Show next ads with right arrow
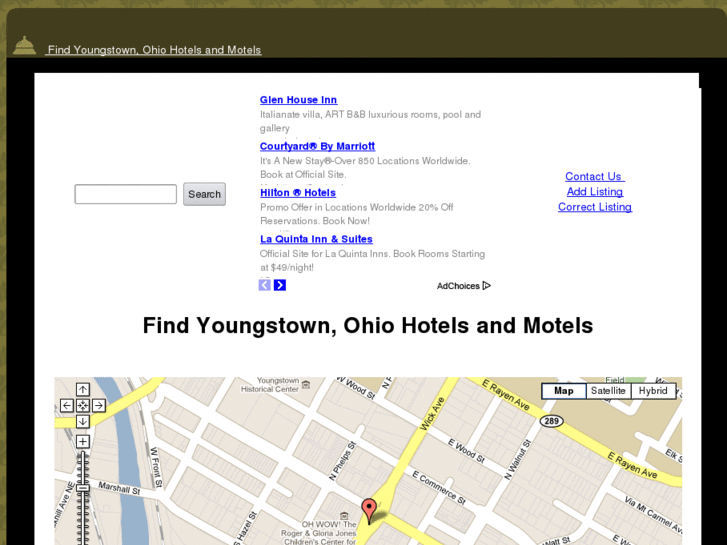Viewport: 727px width, 545px height. (x=280, y=285)
